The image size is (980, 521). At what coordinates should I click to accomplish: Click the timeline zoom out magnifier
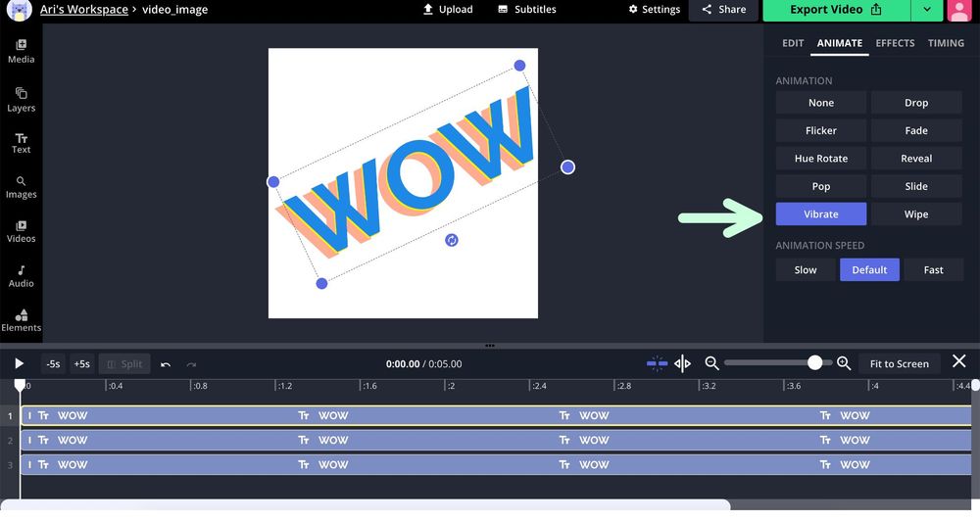point(712,363)
